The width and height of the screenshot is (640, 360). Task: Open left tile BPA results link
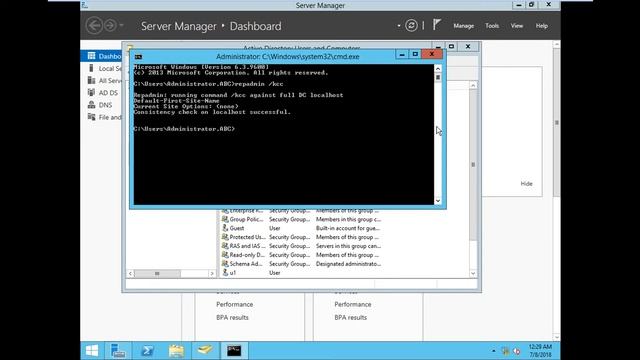(x=232, y=318)
